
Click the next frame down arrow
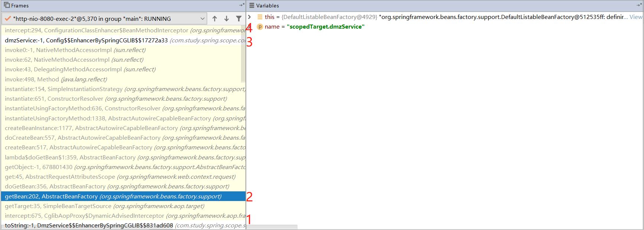(x=227, y=19)
